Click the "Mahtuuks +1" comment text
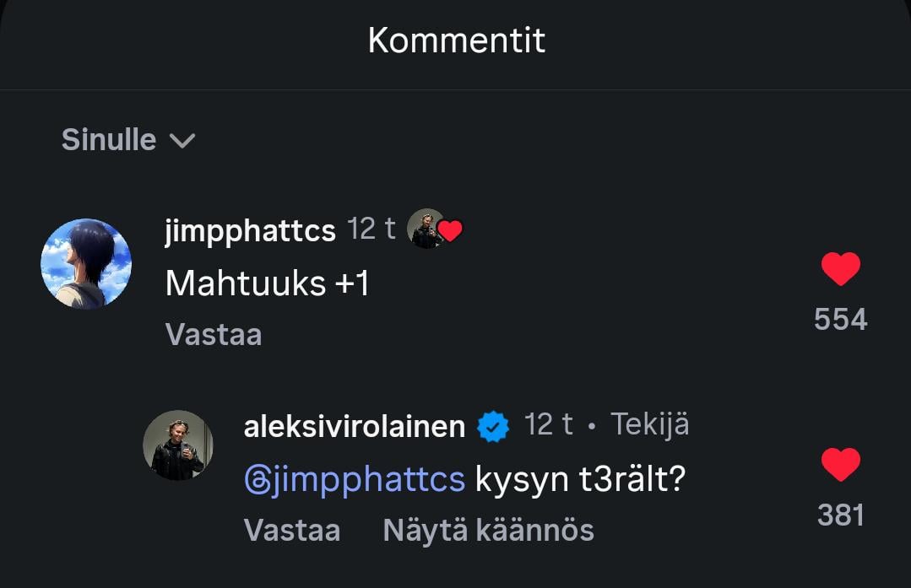This screenshot has width=911, height=588. pyautogui.click(x=268, y=283)
